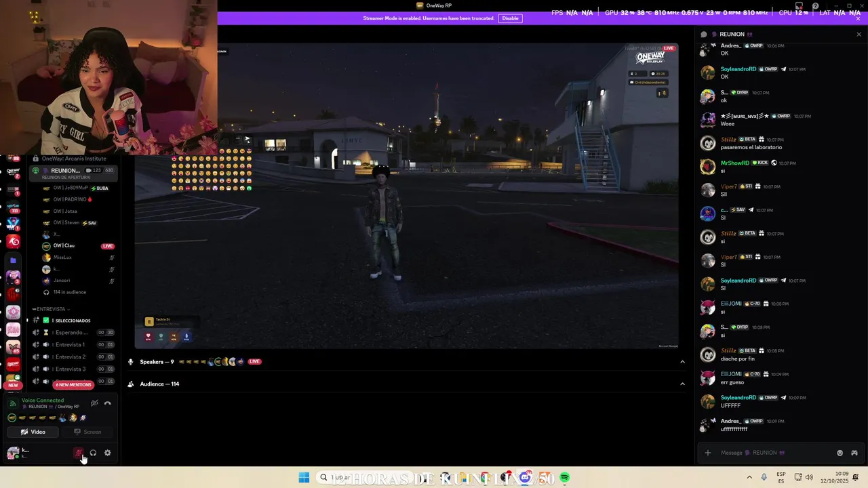868x488 pixels.
Task: Click the 'pasaremos el laboratorio' message
Action: coord(751,147)
